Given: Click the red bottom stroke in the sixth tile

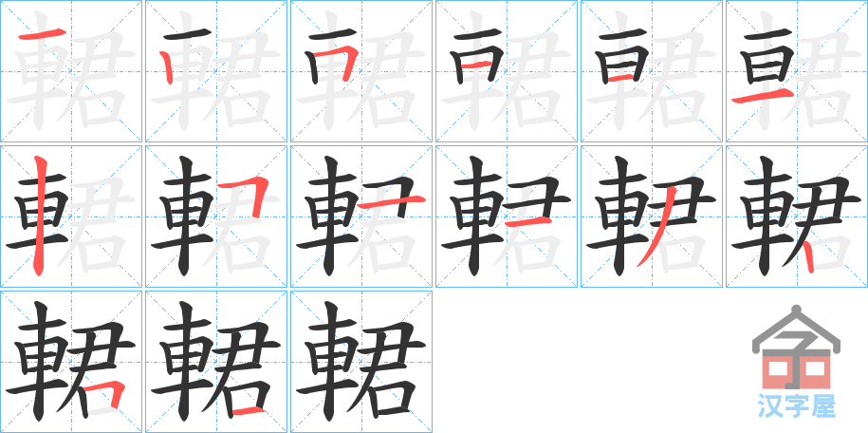Looking at the screenshot, I should tap(763, 98).
